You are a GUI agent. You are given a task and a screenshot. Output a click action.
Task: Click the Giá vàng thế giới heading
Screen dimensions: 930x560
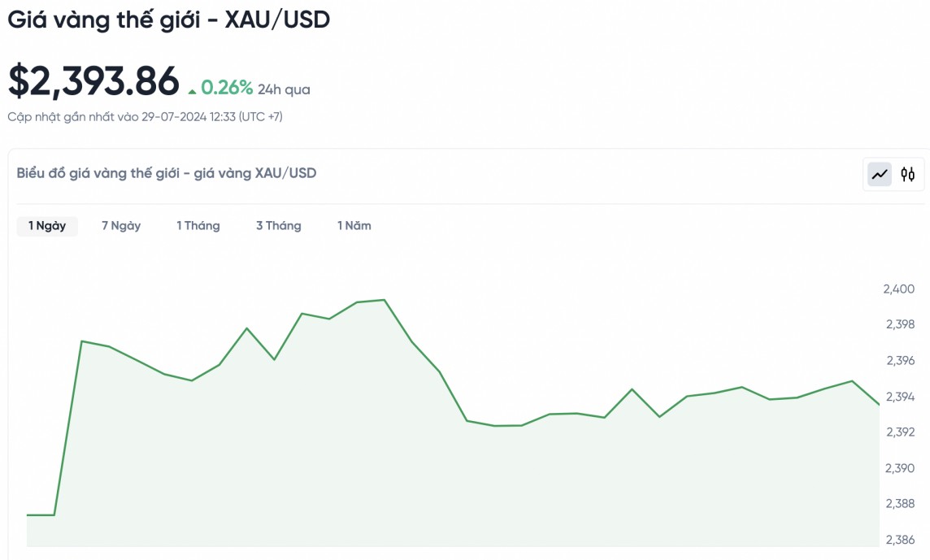pyautogui.click(x=169, y=20)
